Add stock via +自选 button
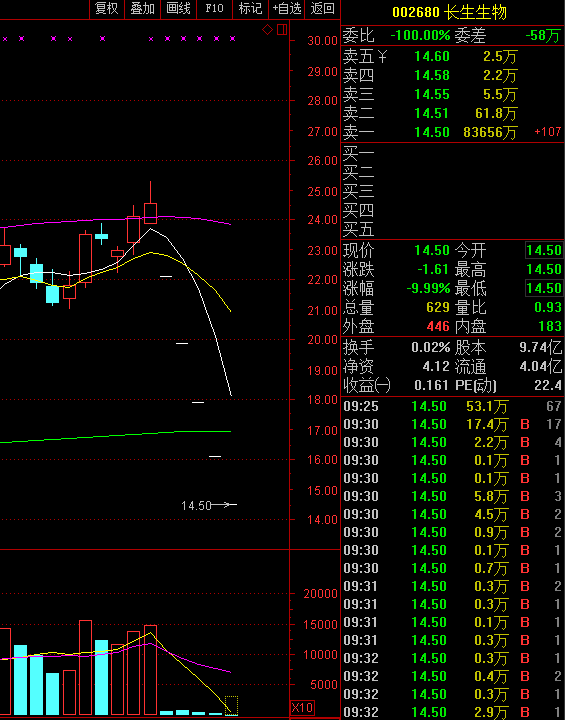Screen dimensions: 565x720 coord(287,9)
